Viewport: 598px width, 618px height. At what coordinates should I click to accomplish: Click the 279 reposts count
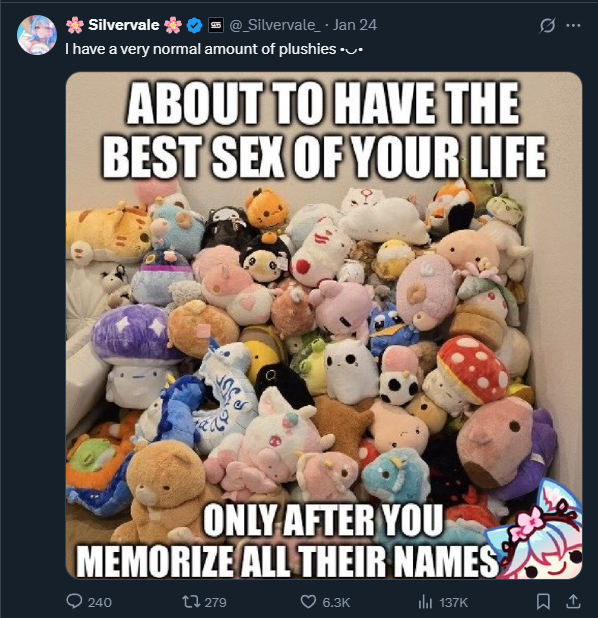point(216,602)
